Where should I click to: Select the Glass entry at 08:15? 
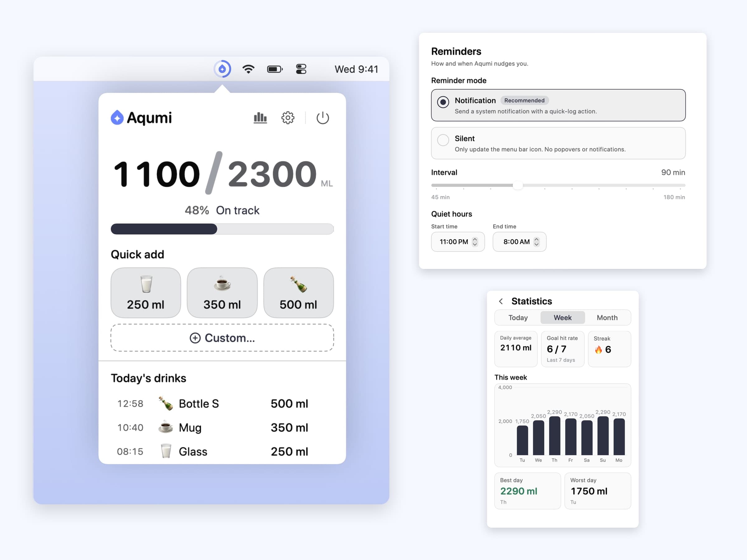[x=222, y=451]
